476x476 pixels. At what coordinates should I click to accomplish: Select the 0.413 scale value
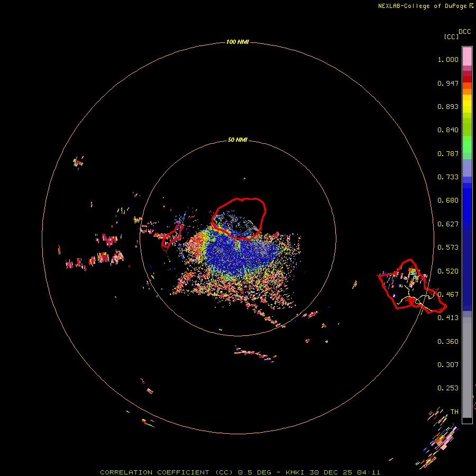(448, 318)
